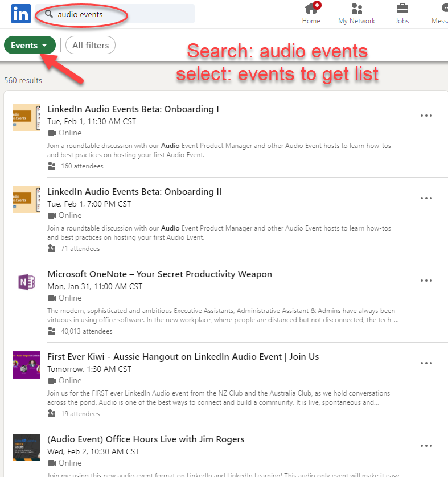This screenshot has height=477, width=448.
Task: Click the 40,013 attendees text
Action: 87,331
